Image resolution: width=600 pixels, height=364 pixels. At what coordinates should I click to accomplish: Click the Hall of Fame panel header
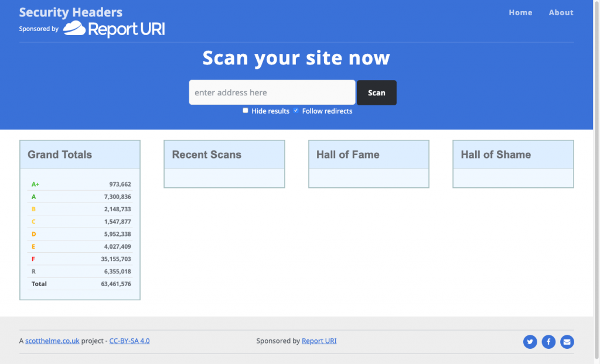[x=347, y=154]
